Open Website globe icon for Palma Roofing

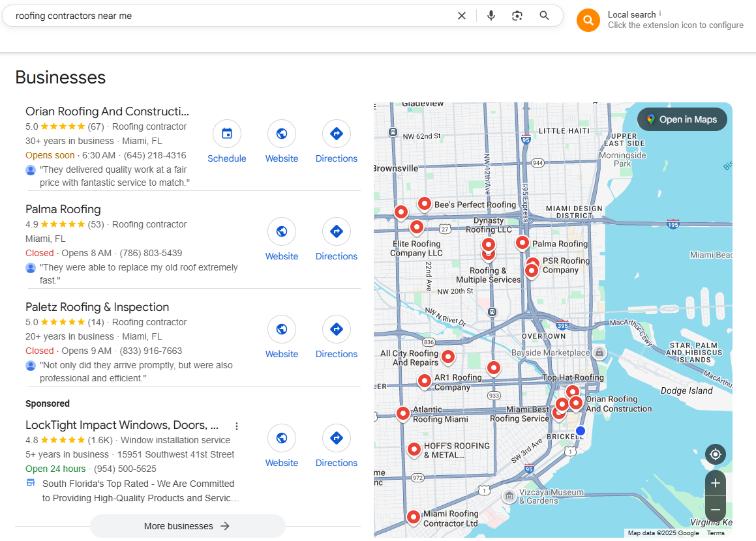[282, 231]
